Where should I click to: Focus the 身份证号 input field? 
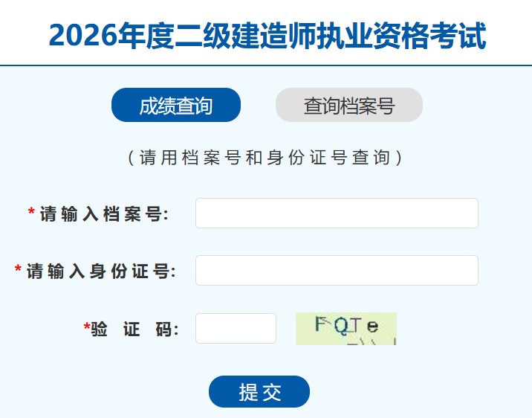click(337, 270)
